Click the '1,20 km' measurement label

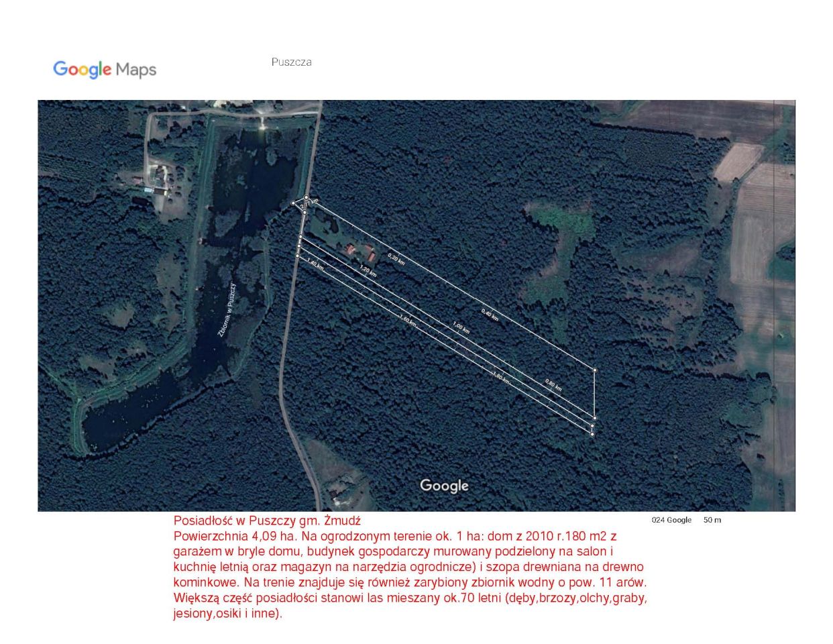[368, 271]
